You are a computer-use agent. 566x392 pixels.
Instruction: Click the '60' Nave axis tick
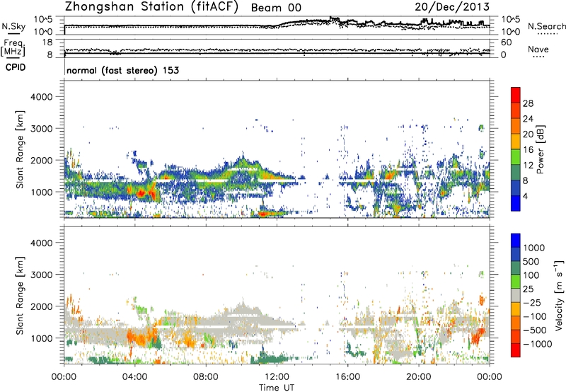tap(506, 42)
